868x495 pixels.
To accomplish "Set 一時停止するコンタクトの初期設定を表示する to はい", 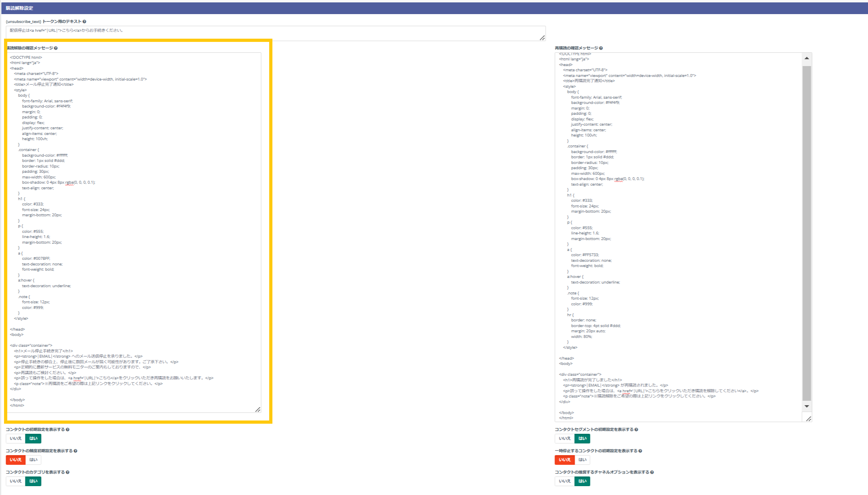I will [582, 460].
